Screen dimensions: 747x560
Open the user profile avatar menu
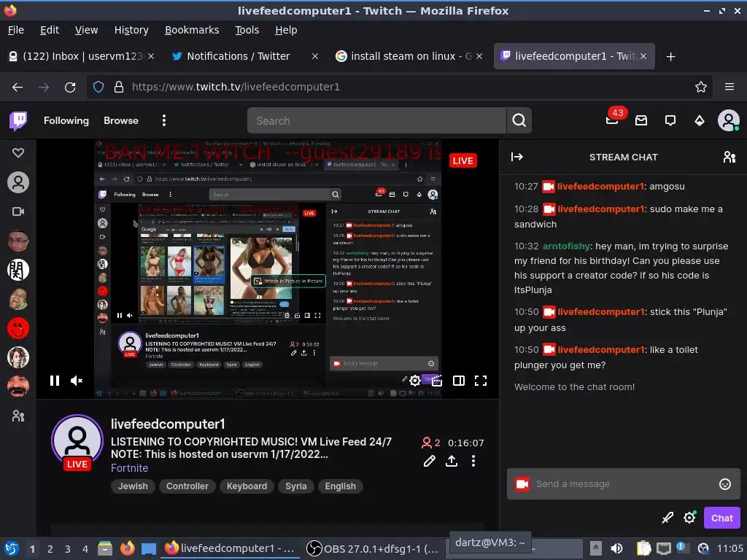[729, 120]
